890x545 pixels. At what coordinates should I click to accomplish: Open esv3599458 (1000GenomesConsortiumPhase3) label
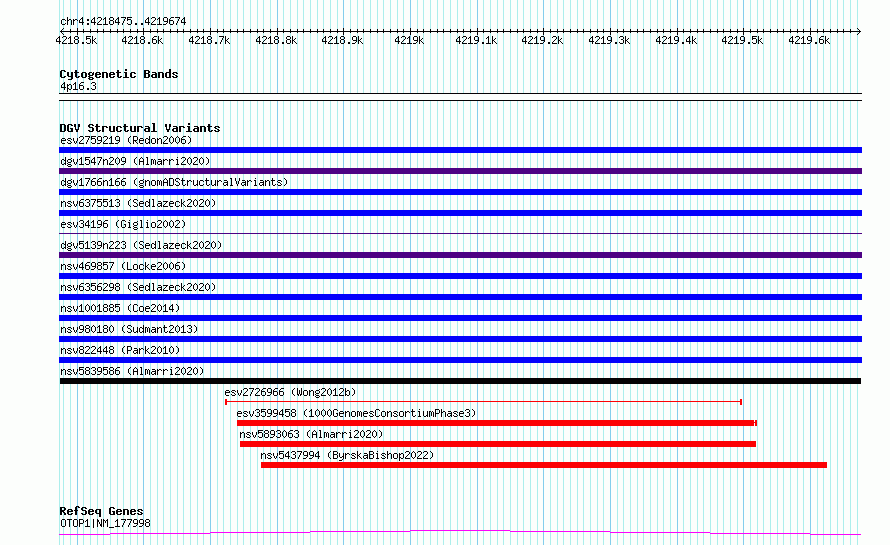[x=356, y=413]
